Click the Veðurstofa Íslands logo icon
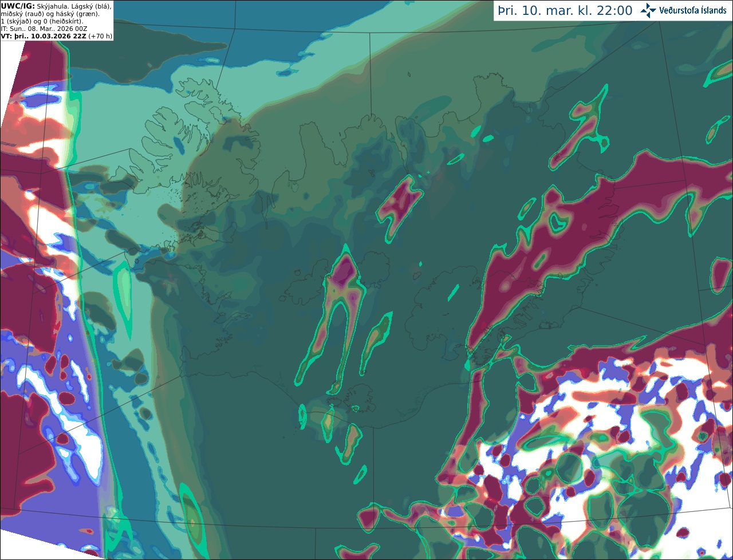733x560 pixels. pos(648,10)
